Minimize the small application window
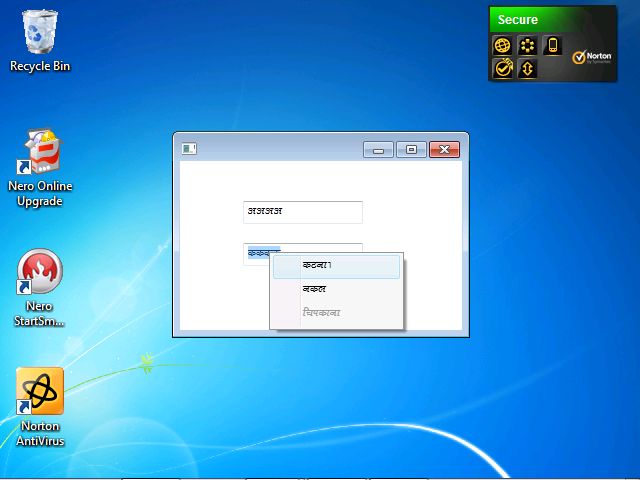Screen dimensions: 640x480 378,149
